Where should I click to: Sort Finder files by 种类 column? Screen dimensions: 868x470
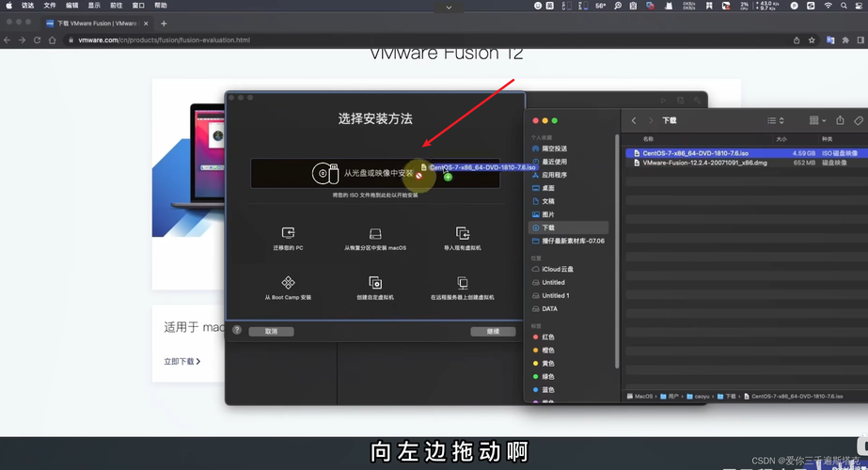(x=827, y=139)
